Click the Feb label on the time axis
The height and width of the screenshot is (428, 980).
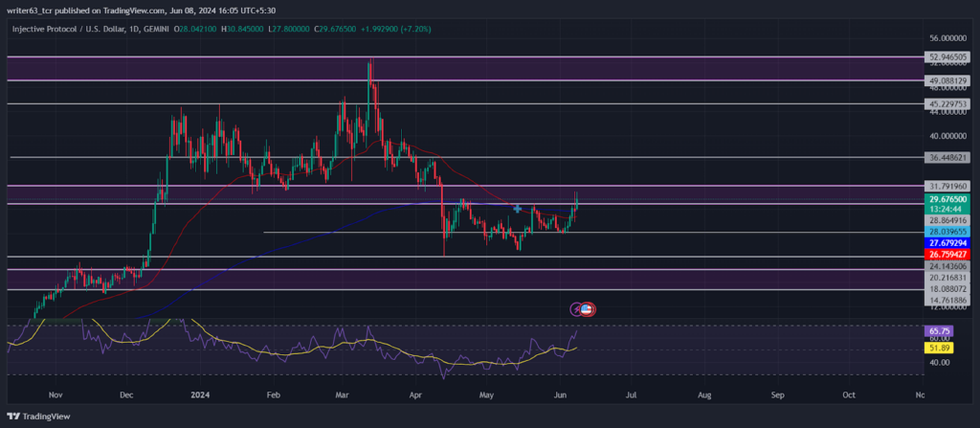pos(273,395)
